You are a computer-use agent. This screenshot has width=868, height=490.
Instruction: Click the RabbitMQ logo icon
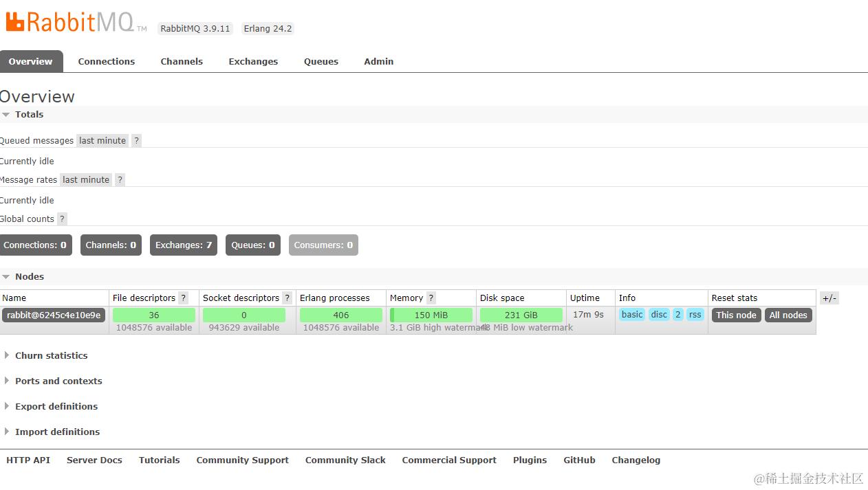tap(15, 22)
